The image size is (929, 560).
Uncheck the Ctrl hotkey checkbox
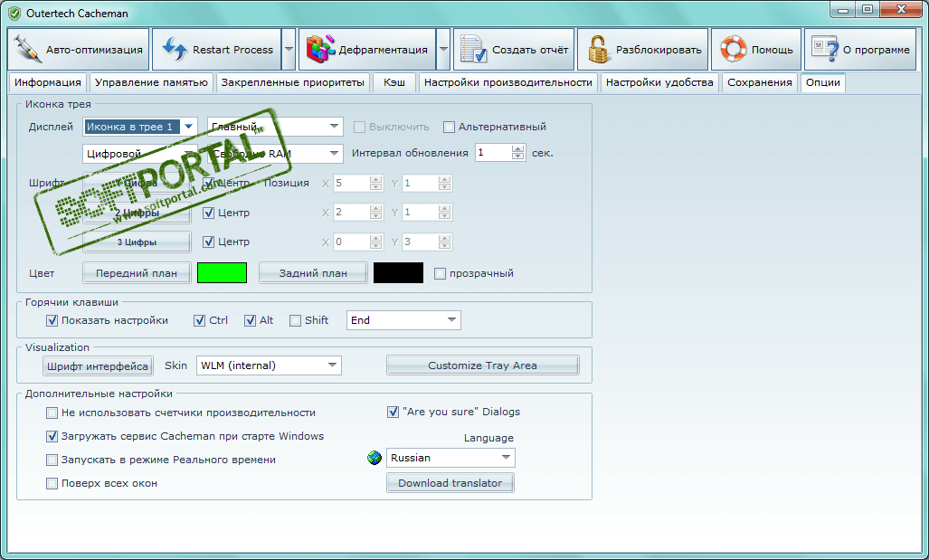coord(200,320)
